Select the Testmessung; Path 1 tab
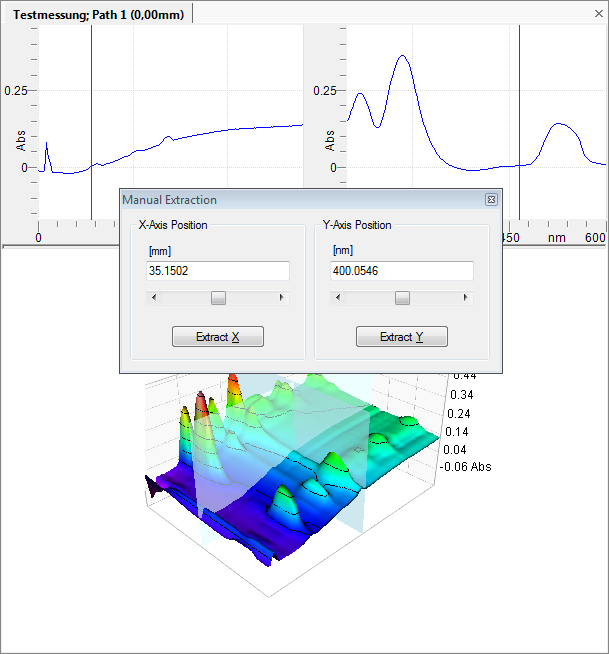This screenshot has height=654, width=609. (x=96, y=12)
